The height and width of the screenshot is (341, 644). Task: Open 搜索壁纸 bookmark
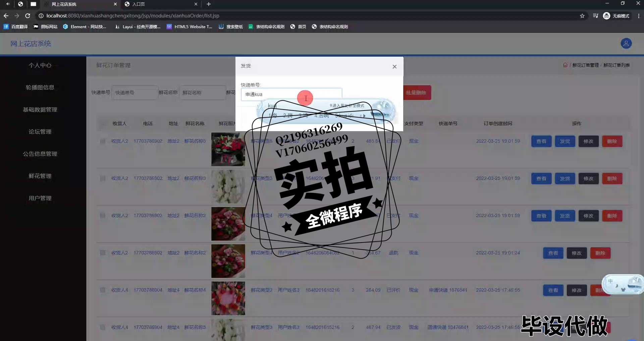[231, 26]
